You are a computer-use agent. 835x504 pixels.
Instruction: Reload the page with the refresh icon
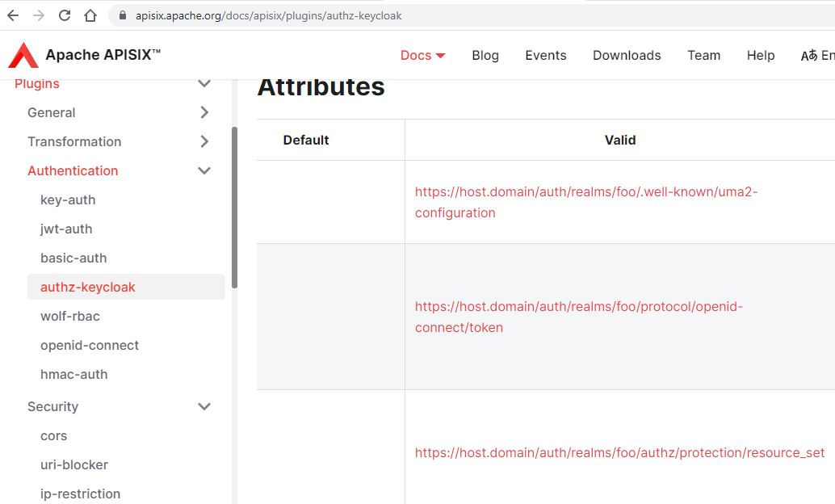pos(65,15)
